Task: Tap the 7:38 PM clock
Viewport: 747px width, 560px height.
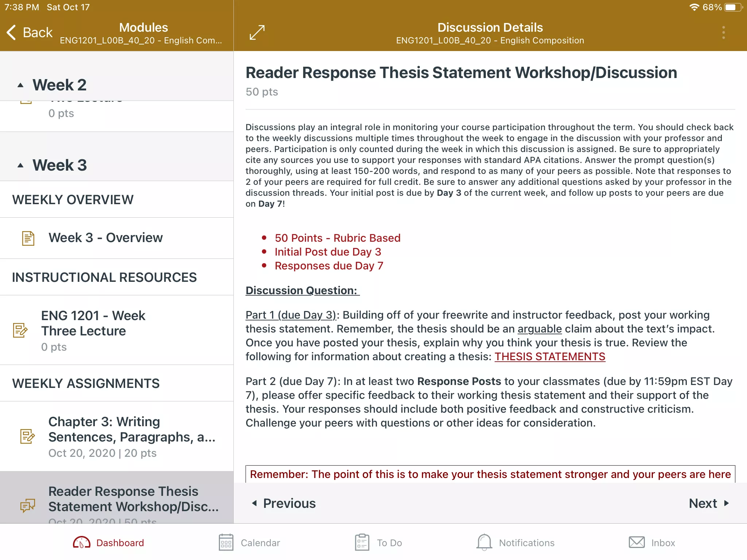Action: [x=22, y=7]
